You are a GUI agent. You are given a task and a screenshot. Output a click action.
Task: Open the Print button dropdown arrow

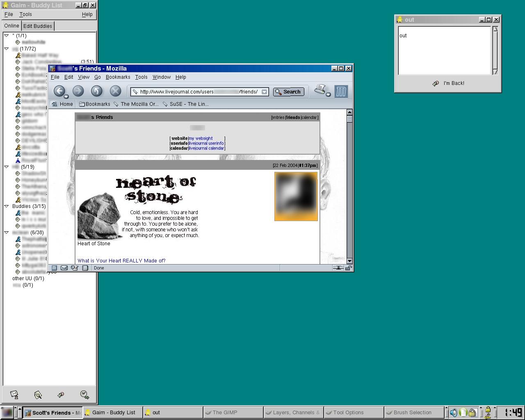(x=328, y=95)
